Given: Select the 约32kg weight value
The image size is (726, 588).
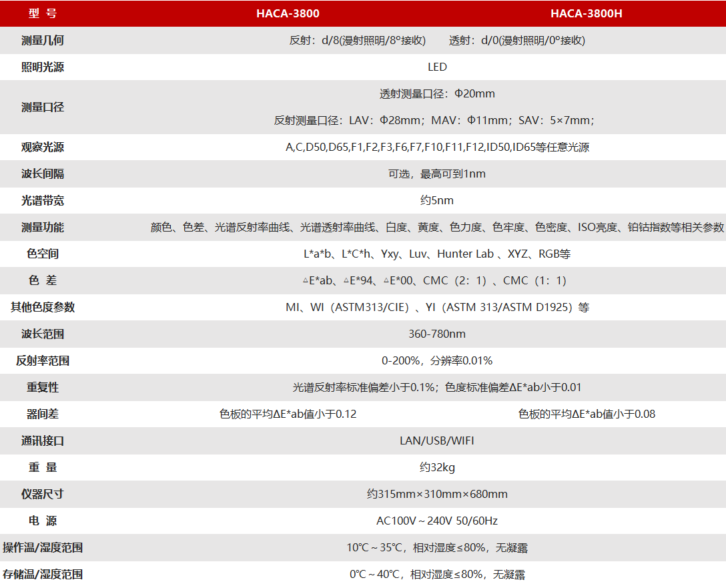Looking at the screenshot, I should [x=437, y=467].
